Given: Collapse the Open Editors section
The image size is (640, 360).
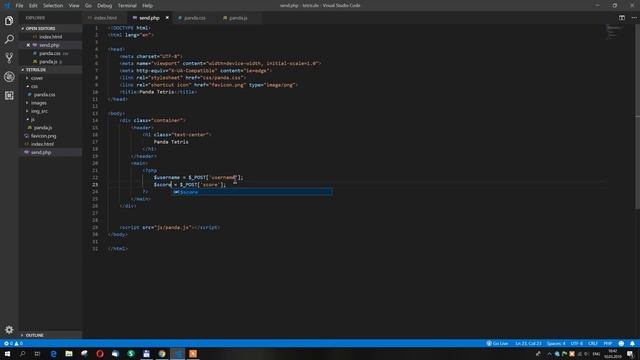Looking at the screenshot, I should (51, 29).
